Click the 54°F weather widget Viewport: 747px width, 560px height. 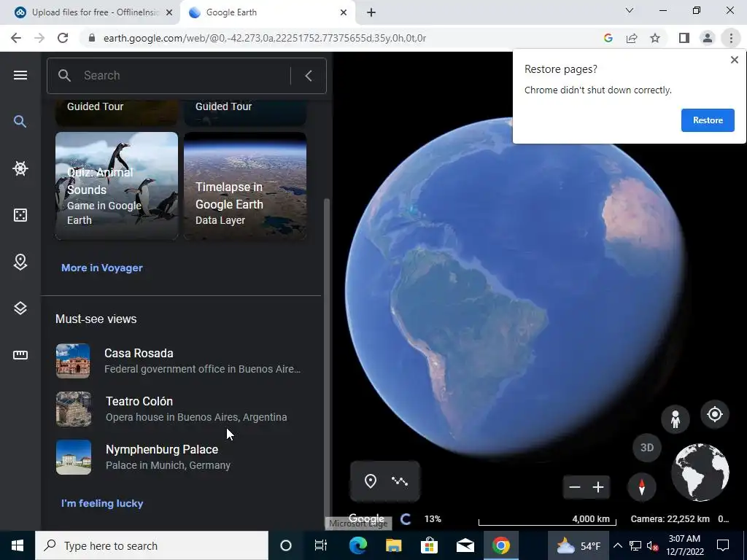click(x=578, y=545)
